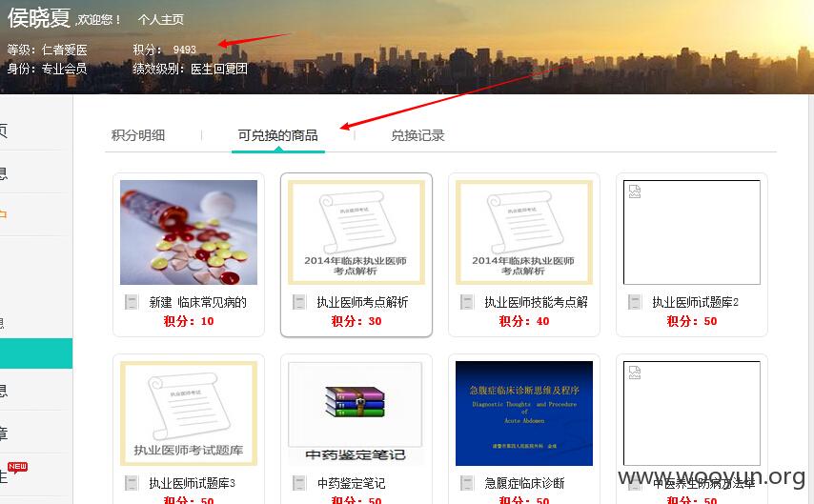The width and height of the screenshot is (814, 504).
Task: Click the WinRAR image for 中药鉴定笔记
Action: [x=356, y=413]
